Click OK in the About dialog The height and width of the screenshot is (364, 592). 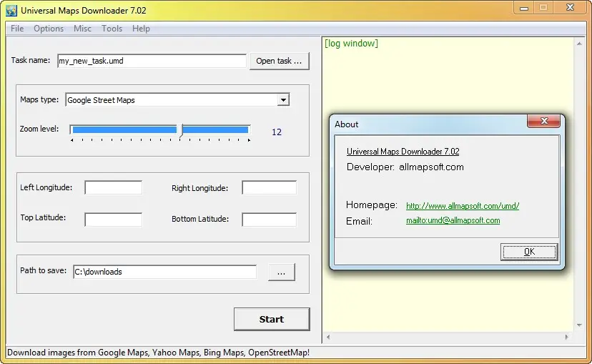[529, 252]
